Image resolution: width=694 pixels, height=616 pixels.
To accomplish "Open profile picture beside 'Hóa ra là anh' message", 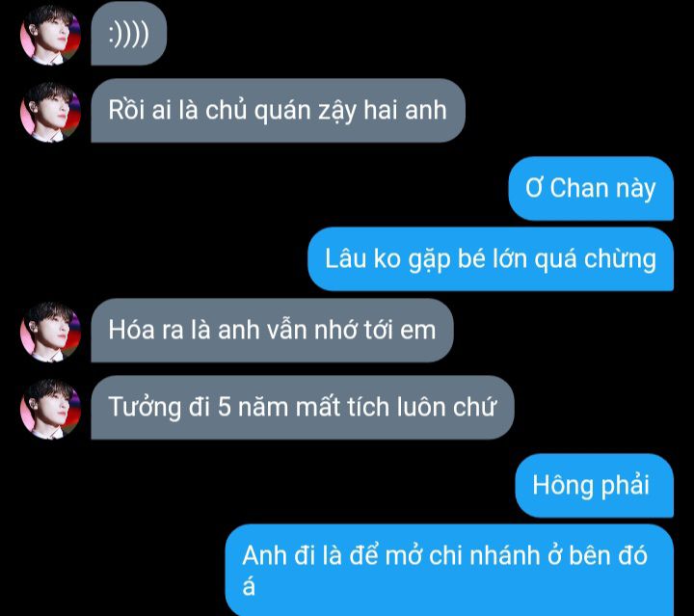I will point(50,332).
